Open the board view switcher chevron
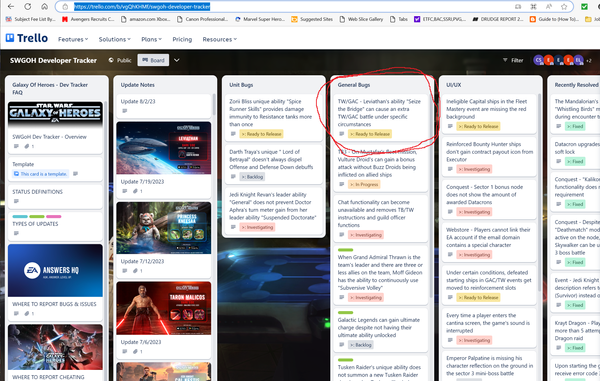This screenshot has width=600, height=381. [x=177, y=60]
